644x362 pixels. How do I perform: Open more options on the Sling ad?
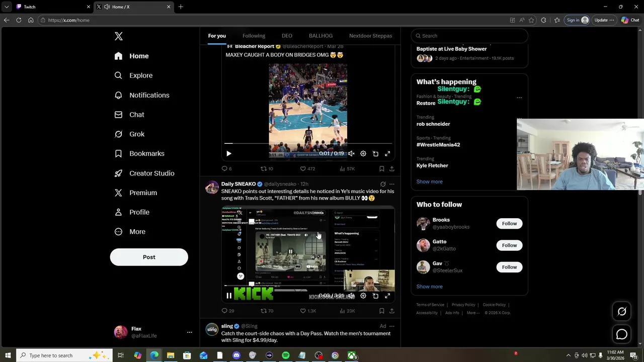(392, 326)
